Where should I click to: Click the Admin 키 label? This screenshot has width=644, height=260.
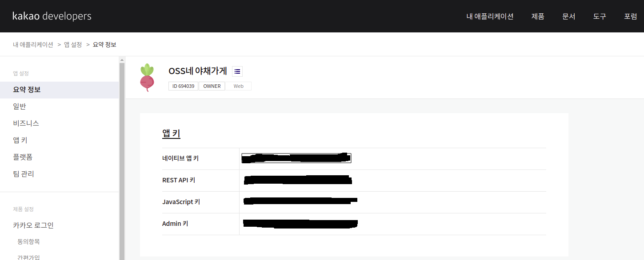(x=175, y=224)
